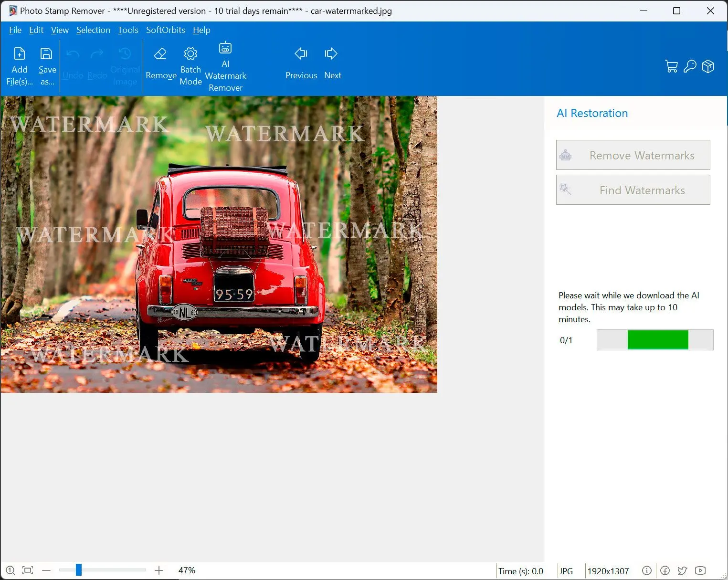Open the File menu
The width and height of the screenshot is (728, 580).
pos(15,30)
